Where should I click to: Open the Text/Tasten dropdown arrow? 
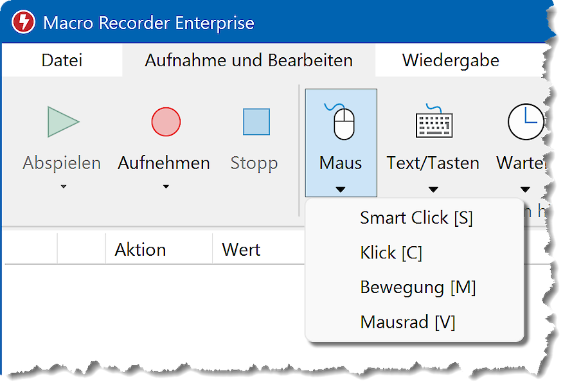[x=433, y=189]
